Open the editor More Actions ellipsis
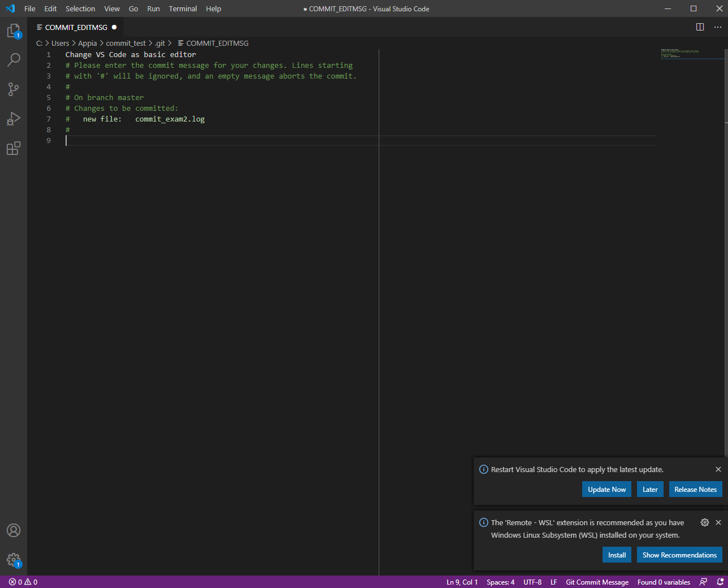 (x=717, y=27)
